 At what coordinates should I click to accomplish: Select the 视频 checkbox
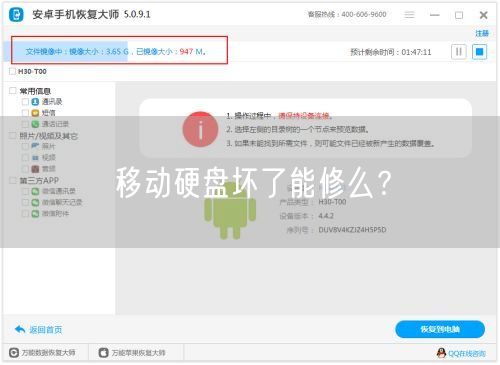[x=25, y=157]
